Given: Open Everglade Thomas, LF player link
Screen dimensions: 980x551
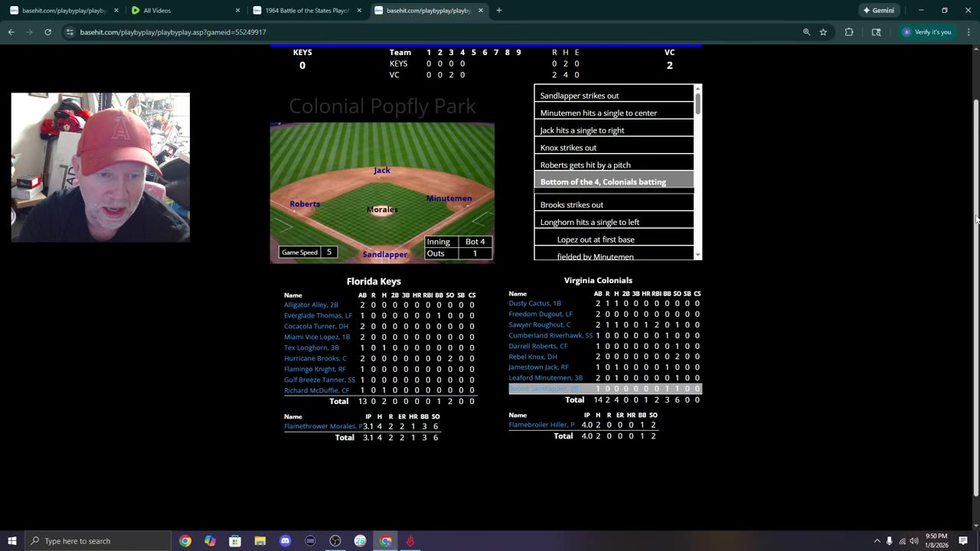Looking at the screenshot, I should coord(318,315).
